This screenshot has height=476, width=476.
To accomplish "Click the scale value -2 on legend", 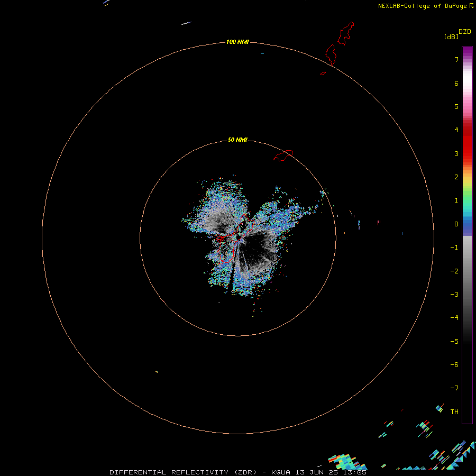I will (454, 271).
